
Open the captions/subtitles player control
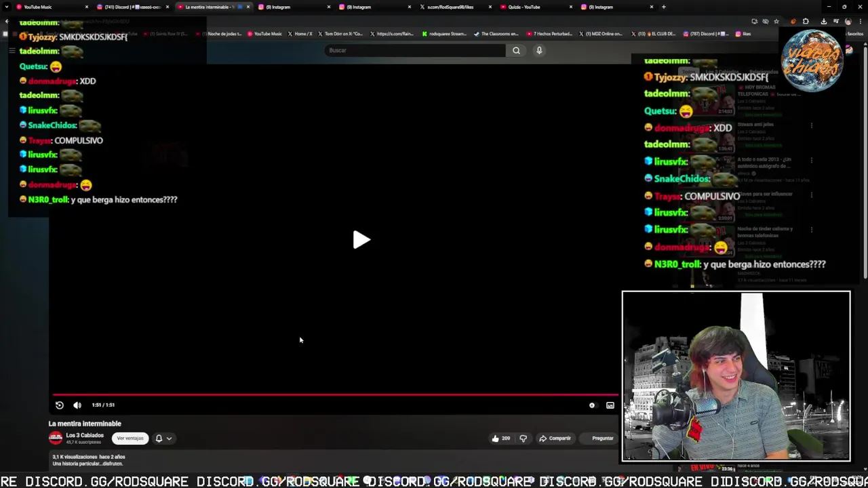[610, 405]
